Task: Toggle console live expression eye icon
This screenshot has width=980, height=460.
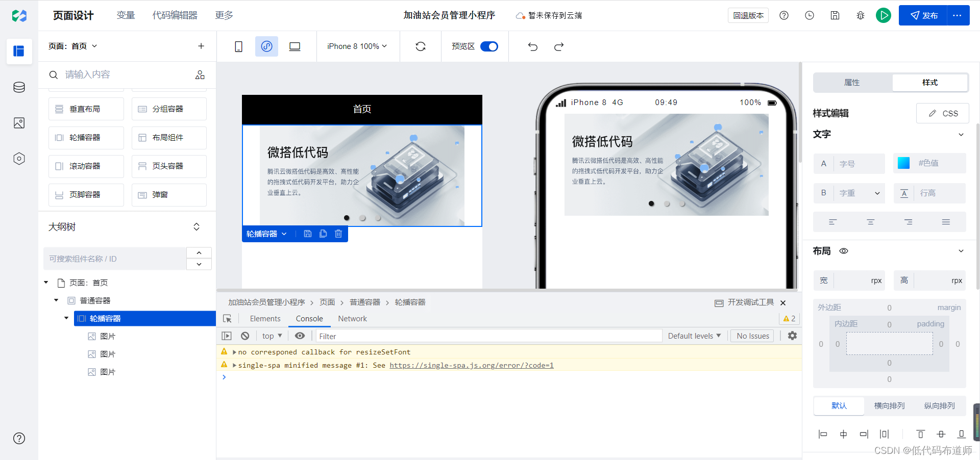Action: [x=300, y=336]
